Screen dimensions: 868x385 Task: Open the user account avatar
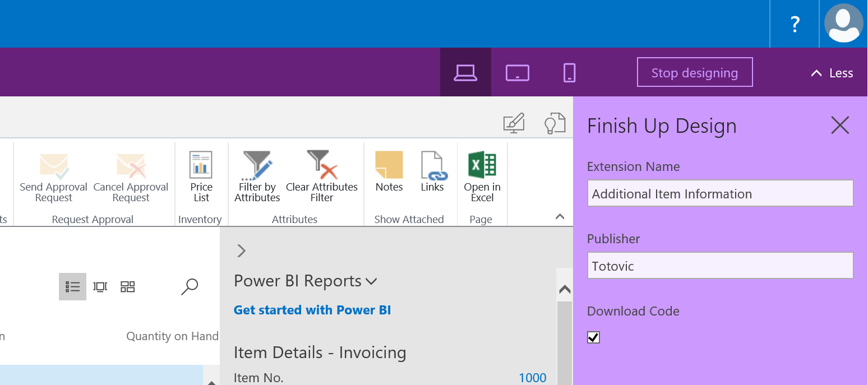[x=843, y=23]
